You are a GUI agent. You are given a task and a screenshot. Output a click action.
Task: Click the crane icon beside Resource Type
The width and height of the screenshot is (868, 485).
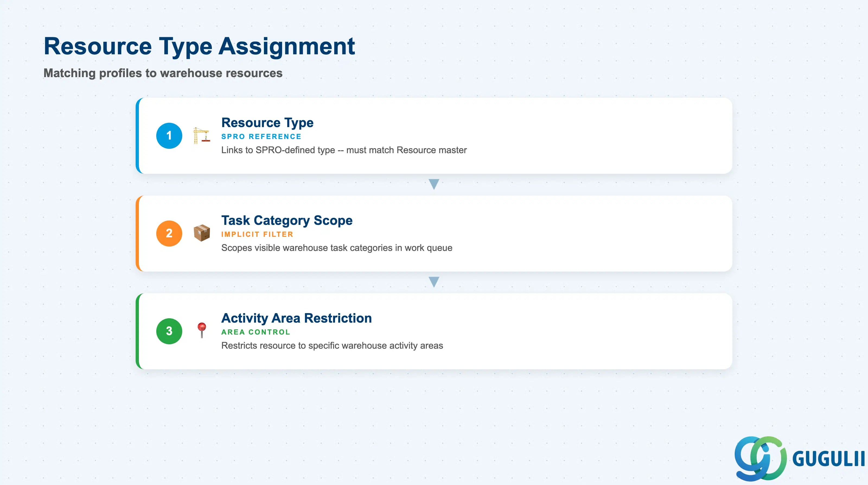tap(202, 136)
